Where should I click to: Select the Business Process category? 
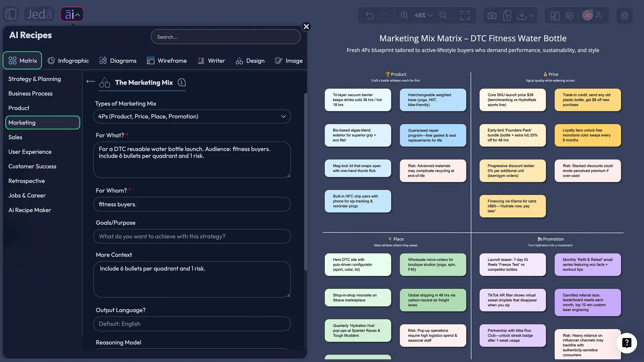(31, 94)
